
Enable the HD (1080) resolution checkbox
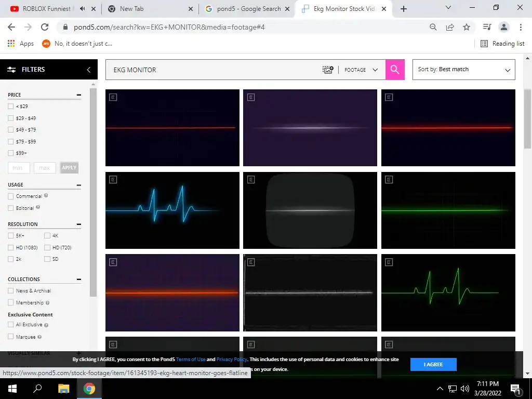click(x=10, y=247)
